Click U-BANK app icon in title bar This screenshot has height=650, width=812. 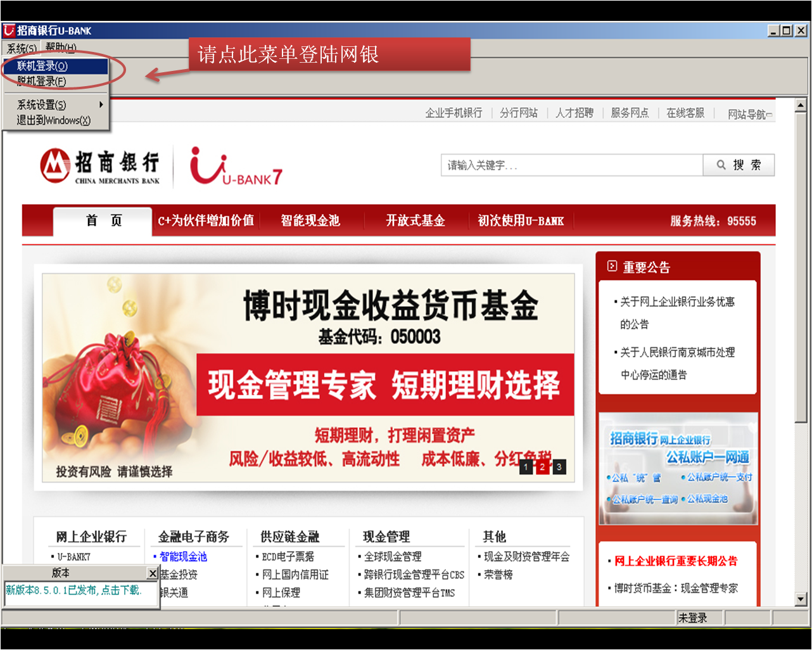9,30
